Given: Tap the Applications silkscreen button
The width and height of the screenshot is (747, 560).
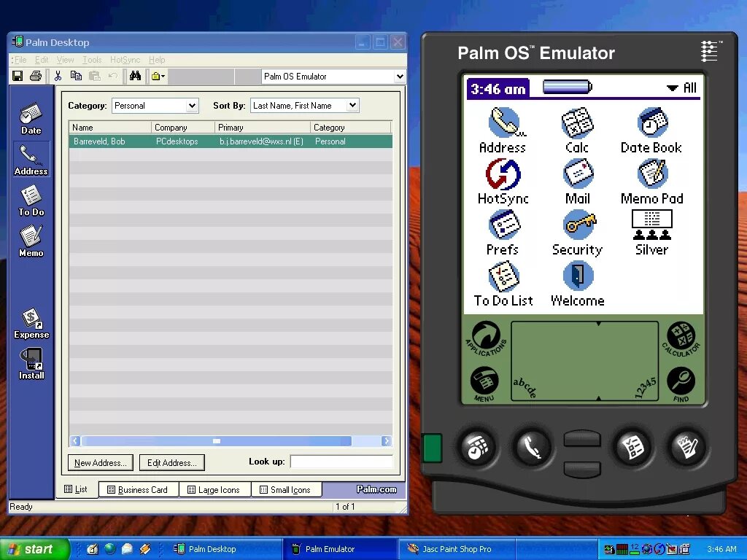Looking at the screenshot, I should (x=486, y=338).
